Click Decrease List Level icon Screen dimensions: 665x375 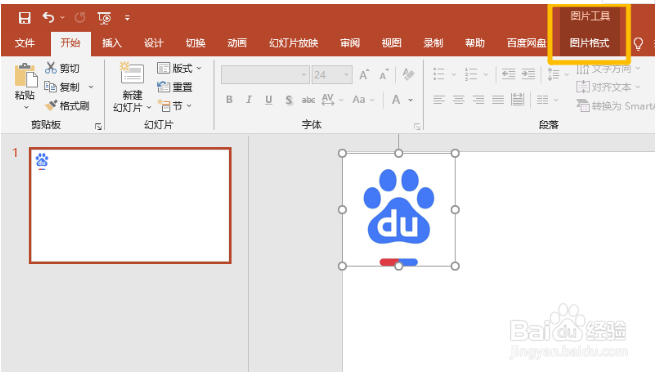508,74
